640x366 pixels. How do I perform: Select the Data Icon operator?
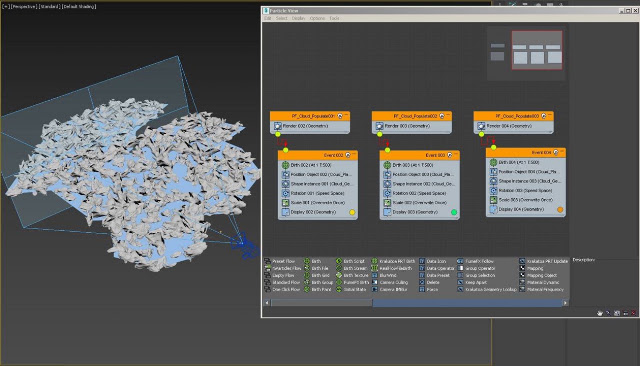point(433,261)
